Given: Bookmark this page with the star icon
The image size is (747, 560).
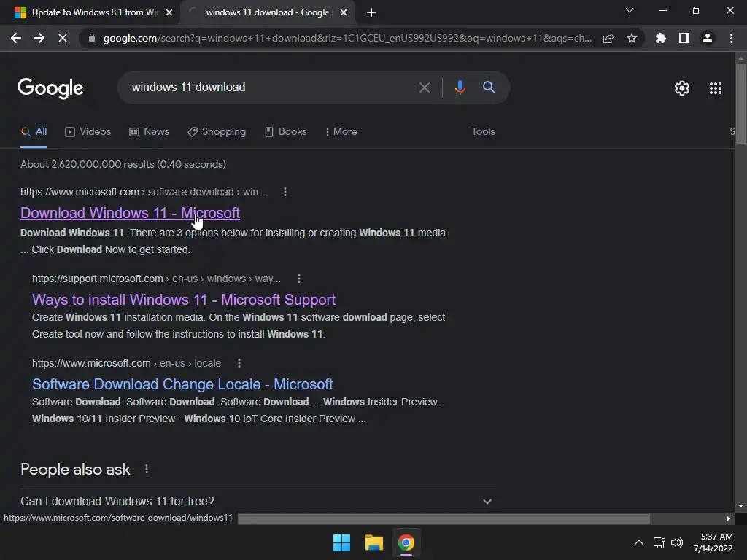Looking at the screenshot, I should pos(632,38).
